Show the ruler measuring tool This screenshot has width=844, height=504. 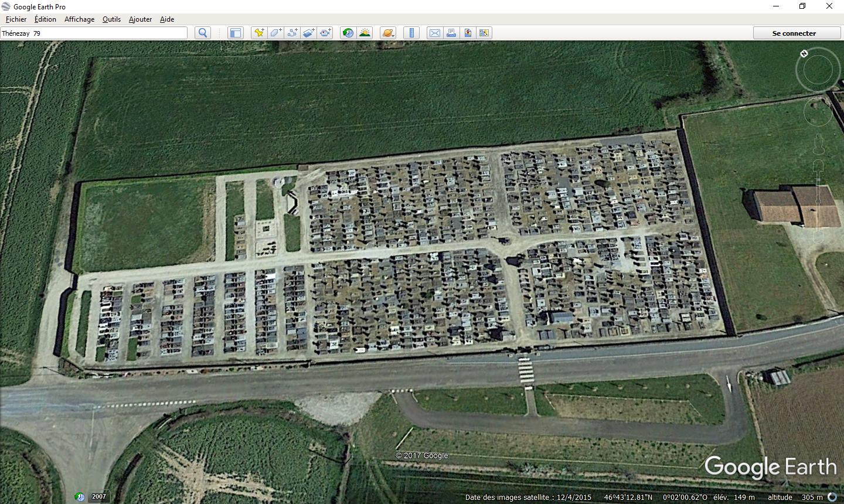[x=411, y=33]
